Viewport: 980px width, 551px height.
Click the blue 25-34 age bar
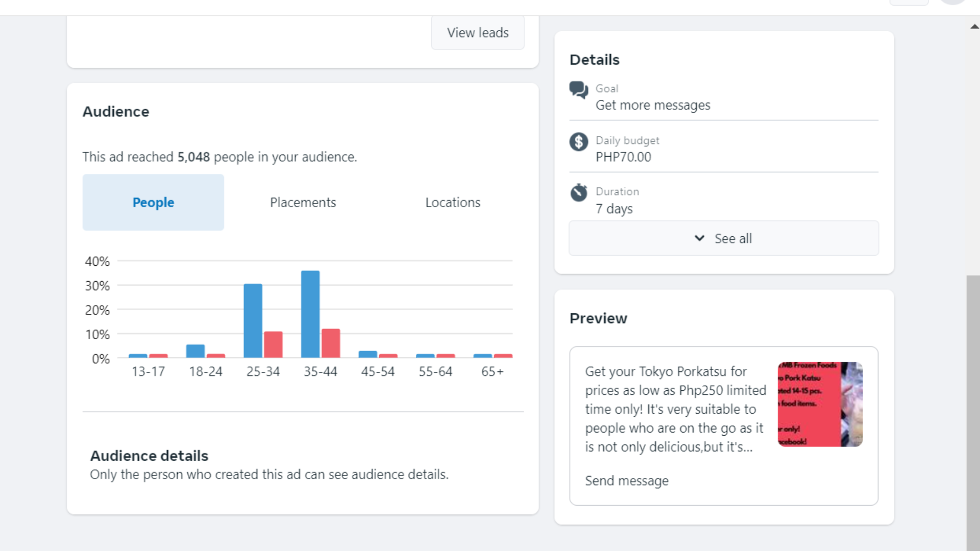pos(253,320)
